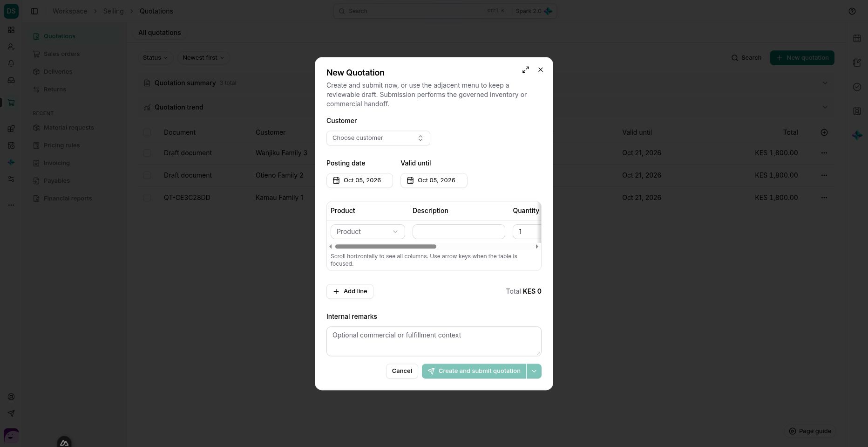Open row actions for Wanjiku Family 3
Image resolution: width=868 pixels, height=447 pixels.
coord(824,153)
